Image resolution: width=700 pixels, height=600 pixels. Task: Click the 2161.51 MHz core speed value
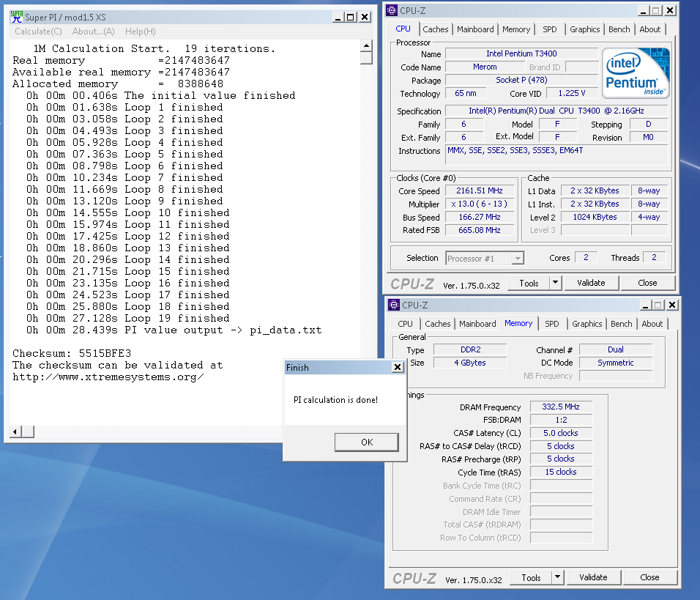[x=480, y=190]
